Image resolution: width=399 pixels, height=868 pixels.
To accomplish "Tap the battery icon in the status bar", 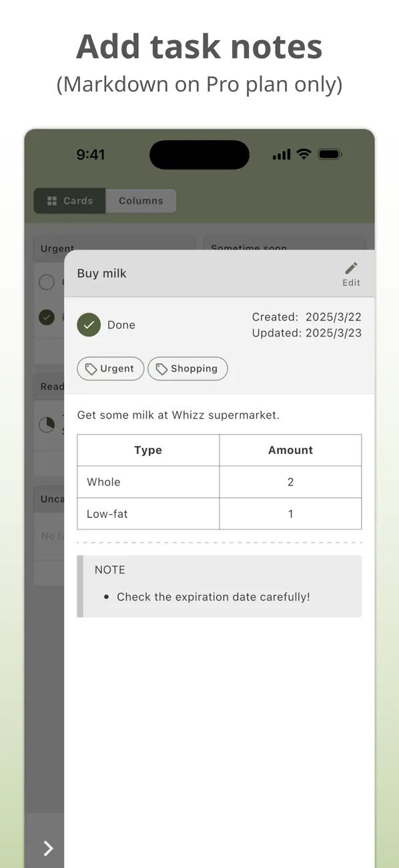I will point(330,154).
